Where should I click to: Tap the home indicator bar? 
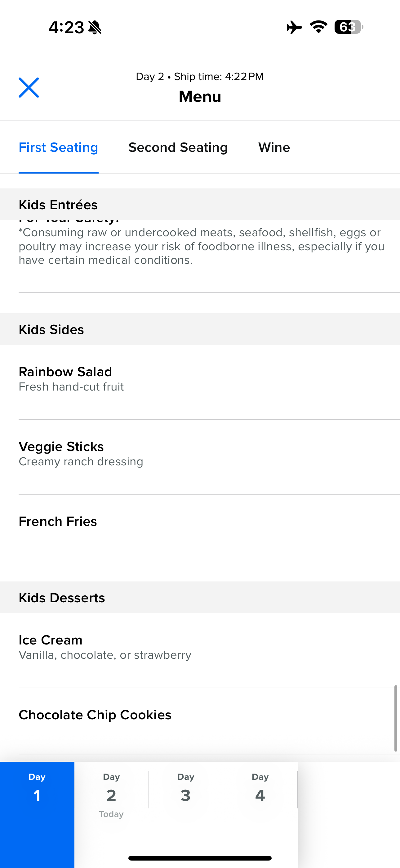click(200, 858)
